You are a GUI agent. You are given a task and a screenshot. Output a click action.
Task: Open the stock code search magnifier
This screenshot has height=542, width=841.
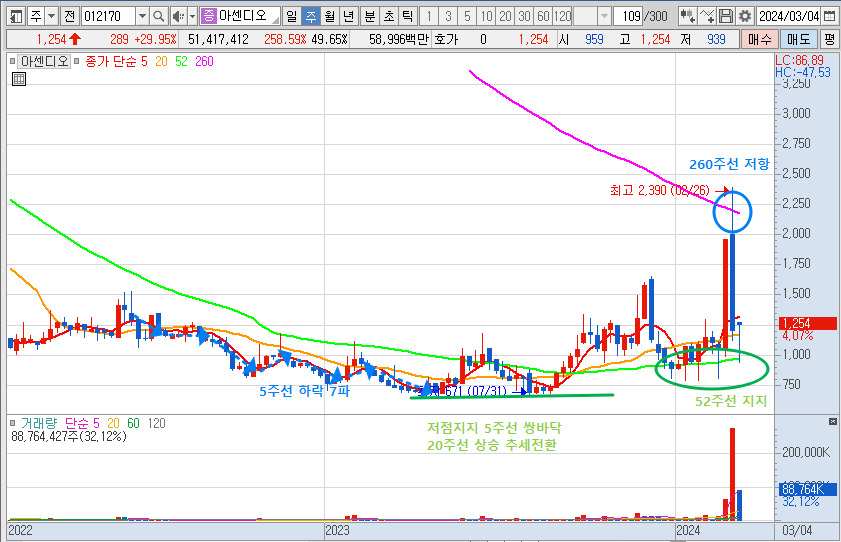click(x=158, y=16)
